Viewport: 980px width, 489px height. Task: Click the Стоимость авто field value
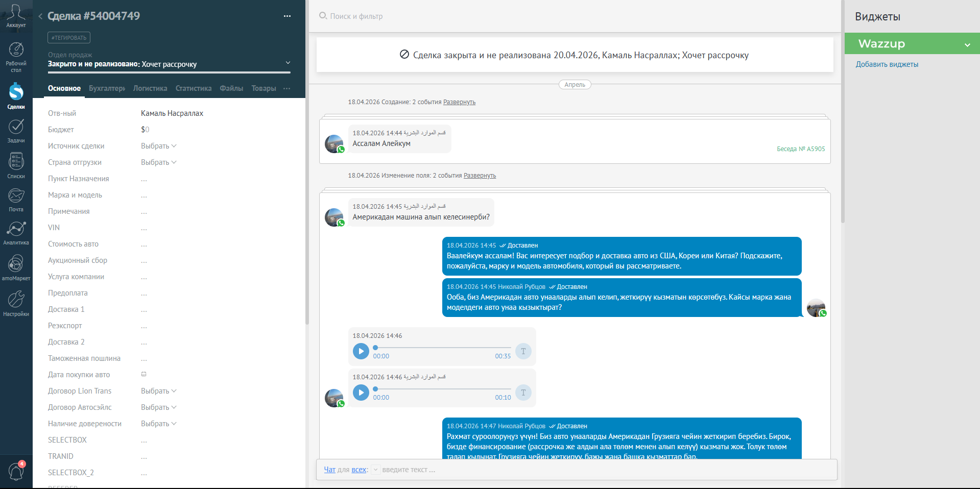(144, 245)
